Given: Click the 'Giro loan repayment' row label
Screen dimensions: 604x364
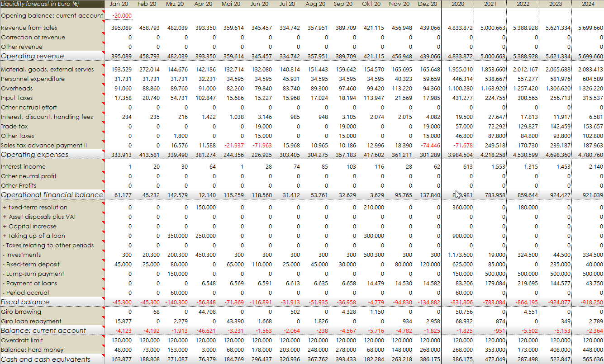Looking at the screenshot, I should (x=31, y=321).
